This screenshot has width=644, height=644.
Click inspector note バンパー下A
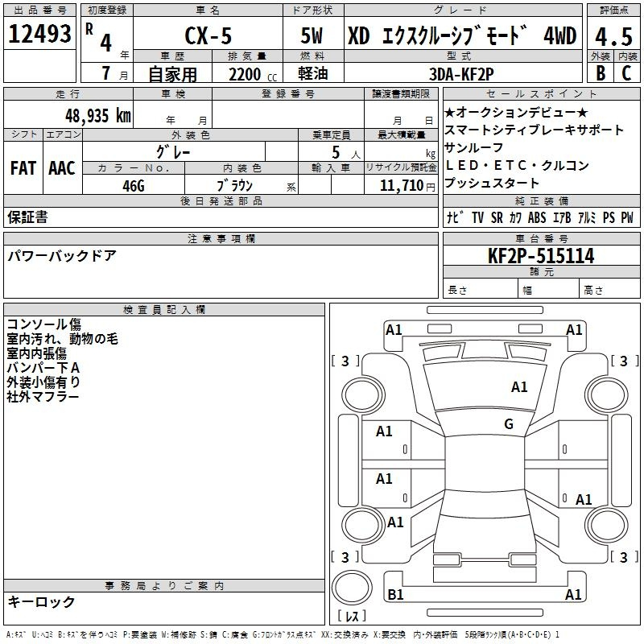pyautogui.click(x=43, y=368)
